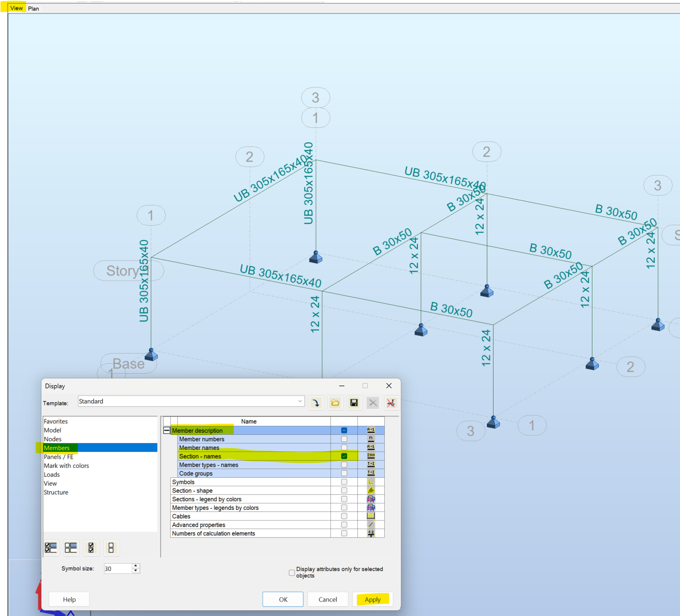The height and width of the screenshot is (616, 680).
Task: Click the Member description row icon
Action: point(371,430)
